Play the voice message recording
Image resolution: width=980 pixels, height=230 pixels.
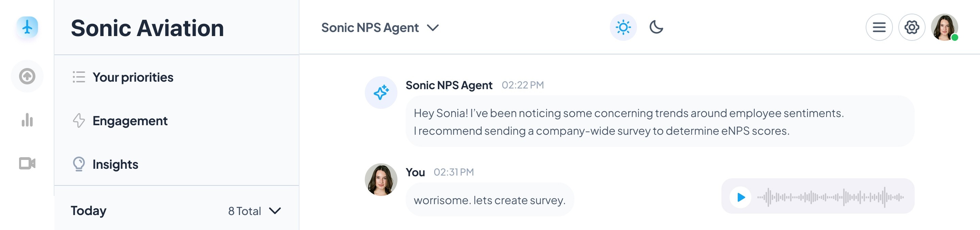(x=740, y=197)
